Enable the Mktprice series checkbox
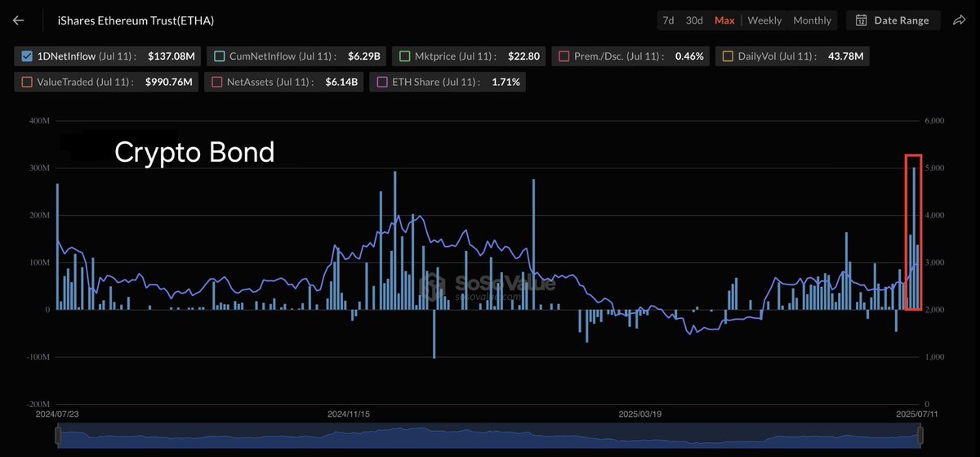 pos(404,56)
